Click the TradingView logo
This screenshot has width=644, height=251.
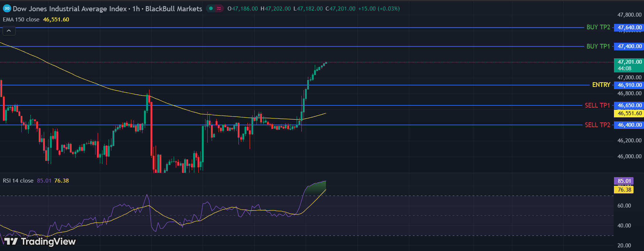40,242
